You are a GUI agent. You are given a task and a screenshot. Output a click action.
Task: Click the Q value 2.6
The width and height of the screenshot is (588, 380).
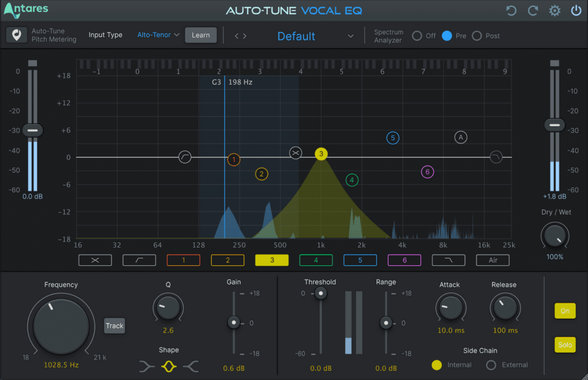click(168, 331)
